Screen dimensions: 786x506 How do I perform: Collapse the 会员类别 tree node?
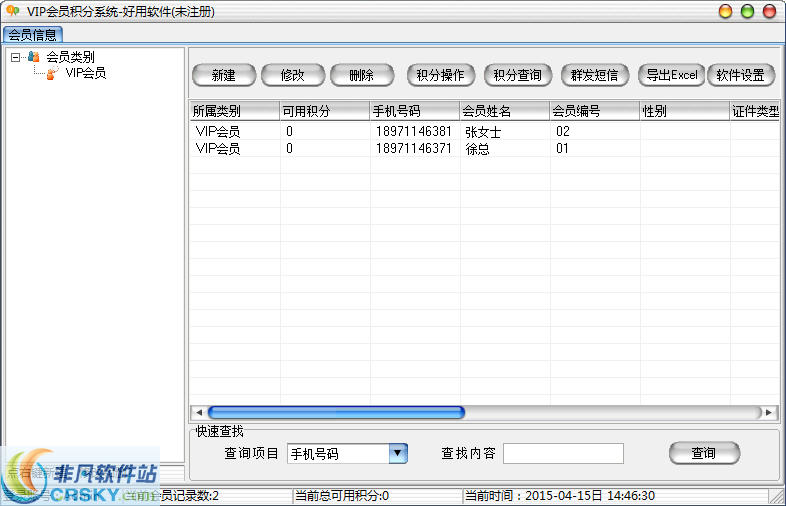click(x=16, y=57)
